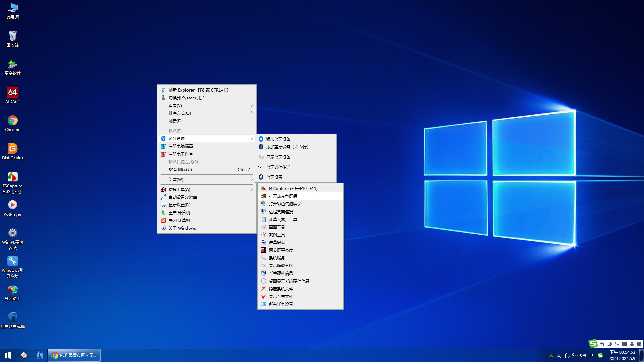644x362 pixels.
Task: Expand the 新建(W) submenu
Action: click(x=207, y=179)
